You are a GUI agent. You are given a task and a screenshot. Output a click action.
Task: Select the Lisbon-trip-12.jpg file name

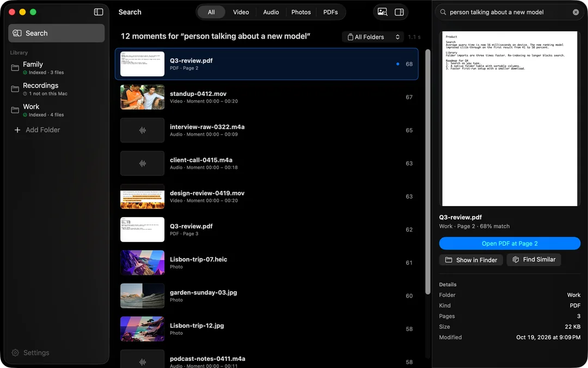pos(197,325)
